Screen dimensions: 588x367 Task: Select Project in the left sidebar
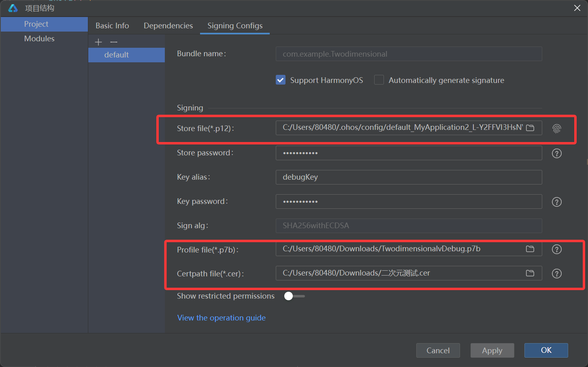(x=44, y=24)
